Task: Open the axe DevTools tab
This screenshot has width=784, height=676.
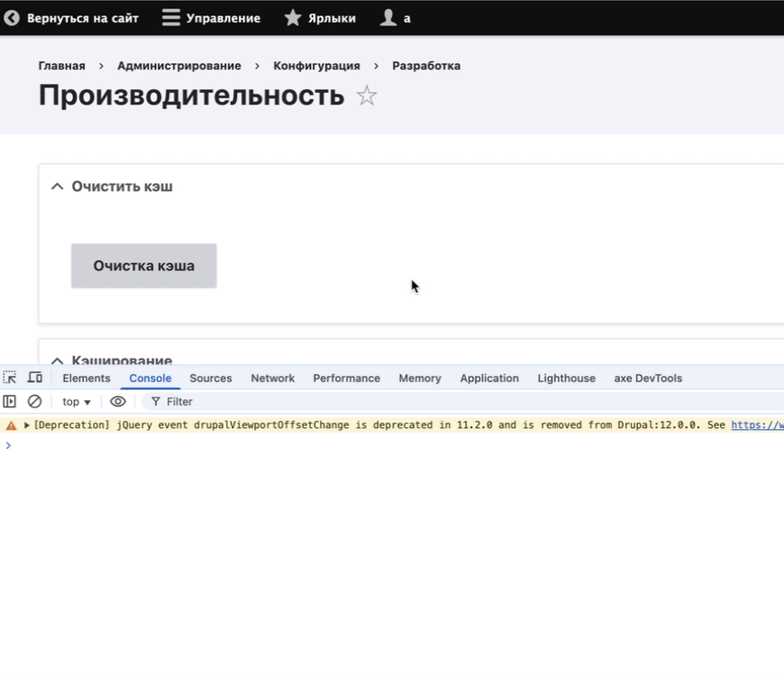Action: tap(648, 378)
